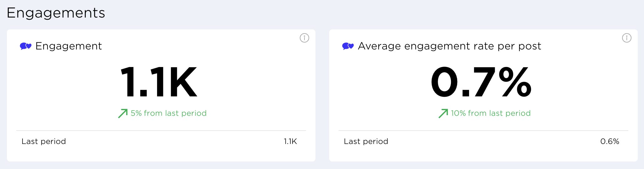Click the last period 1.1K value
The height and width of the screenshot is (169, 644).
pos(290,141)
